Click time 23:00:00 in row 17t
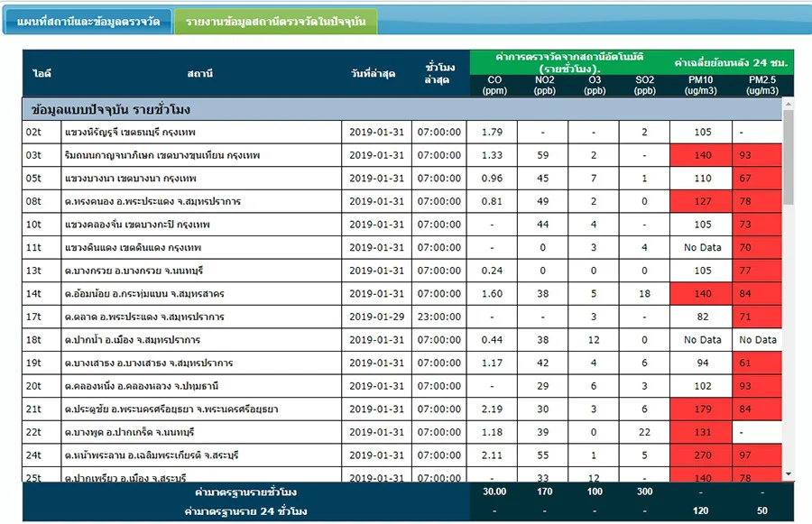The width and height of the screenshot is (812, 524). tap(439, 317)
